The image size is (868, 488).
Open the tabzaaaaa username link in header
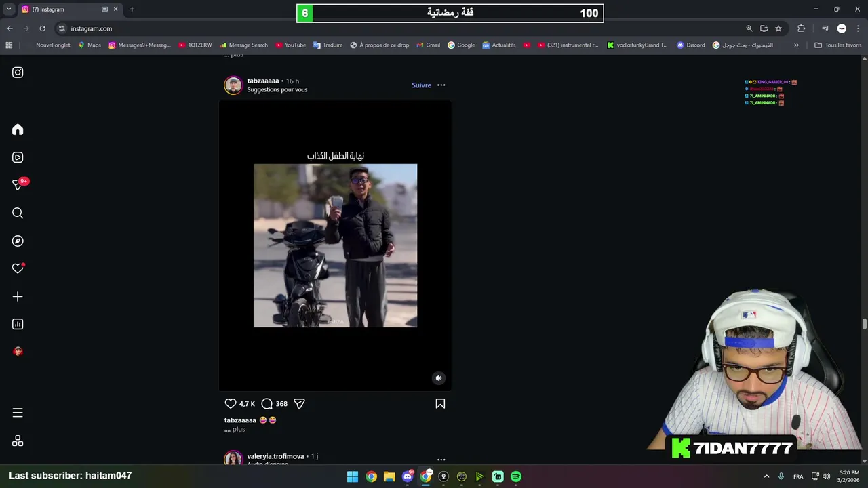click(x=263, y=81)
